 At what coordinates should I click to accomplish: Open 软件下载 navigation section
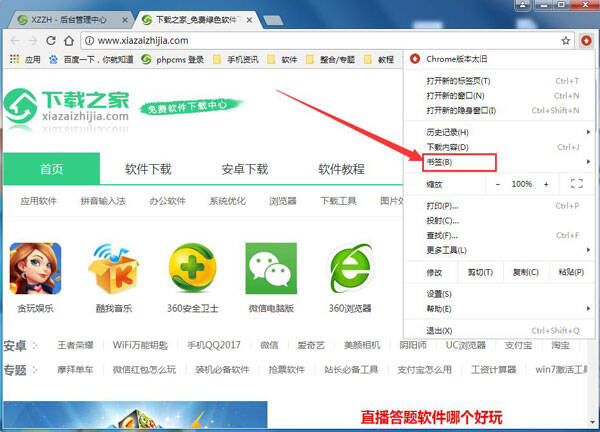(148, 169)
